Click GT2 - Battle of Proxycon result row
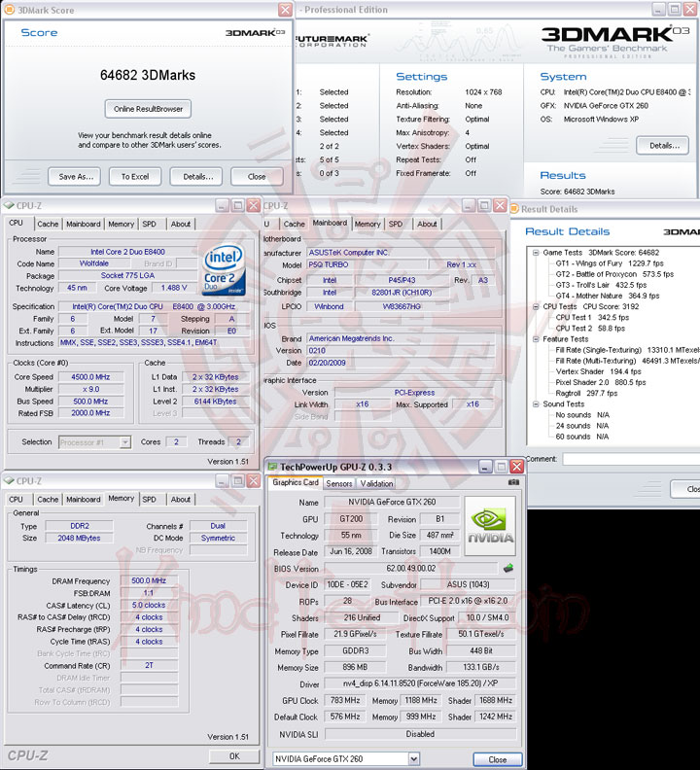 614,274
